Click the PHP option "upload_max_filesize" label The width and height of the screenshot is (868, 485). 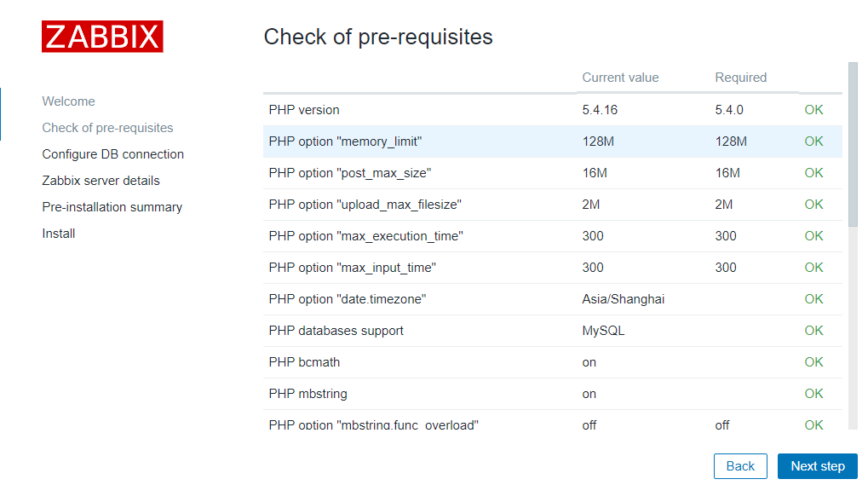click(x=365, y=205)
